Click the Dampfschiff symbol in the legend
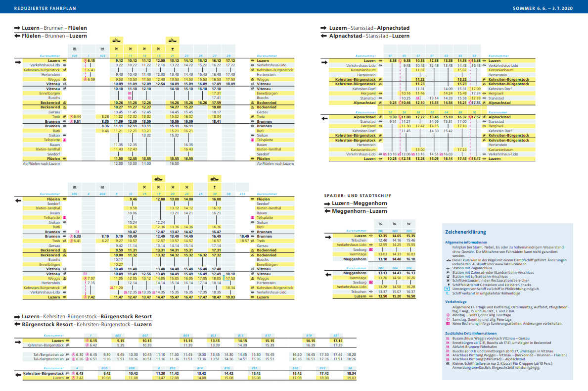This screenshot has width=588, height=391. point(448,260)
